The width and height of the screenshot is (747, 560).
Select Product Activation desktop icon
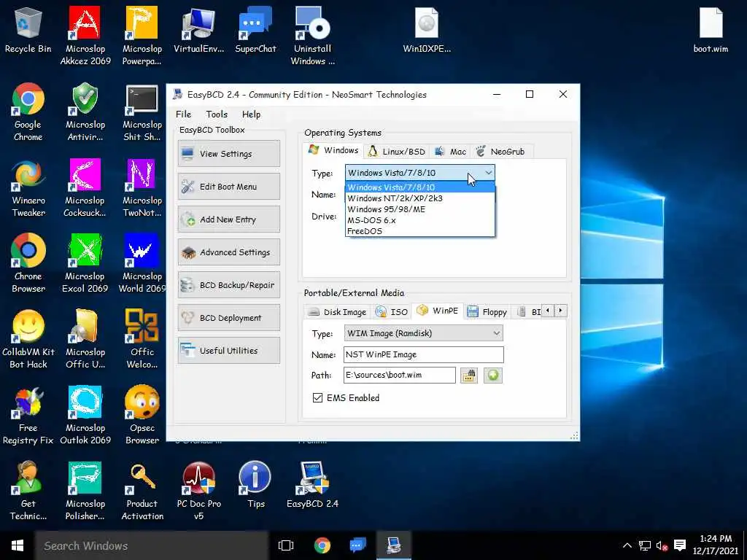pos(142,491)
